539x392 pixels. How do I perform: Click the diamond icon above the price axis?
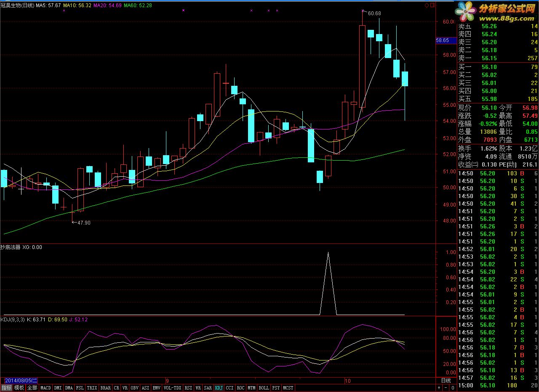point(427,5)
